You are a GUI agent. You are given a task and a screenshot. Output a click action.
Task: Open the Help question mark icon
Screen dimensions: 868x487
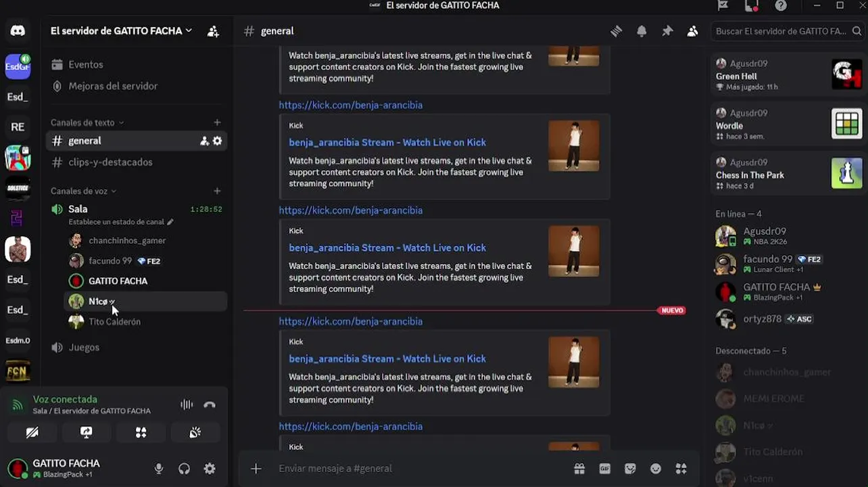click(781, 5)
